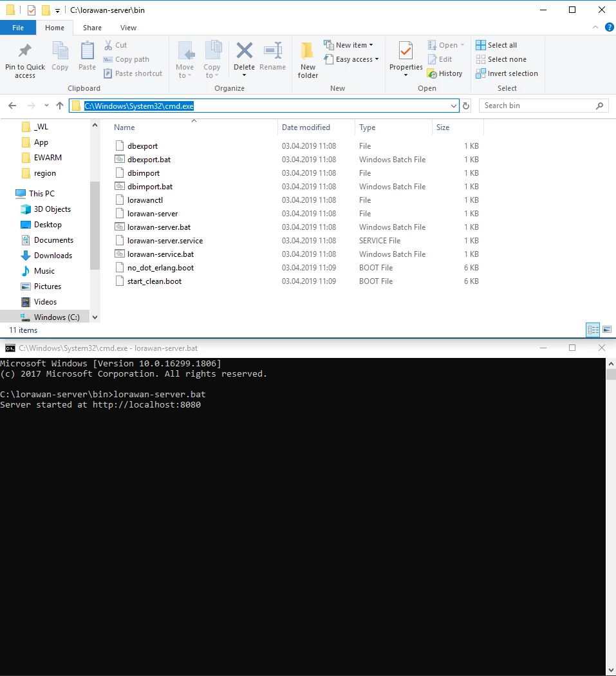This screenshot has width=616, height=676.
Task: Click navigation pane scroll down arrow
Action: pyautogui.click(x=95, y=317)
